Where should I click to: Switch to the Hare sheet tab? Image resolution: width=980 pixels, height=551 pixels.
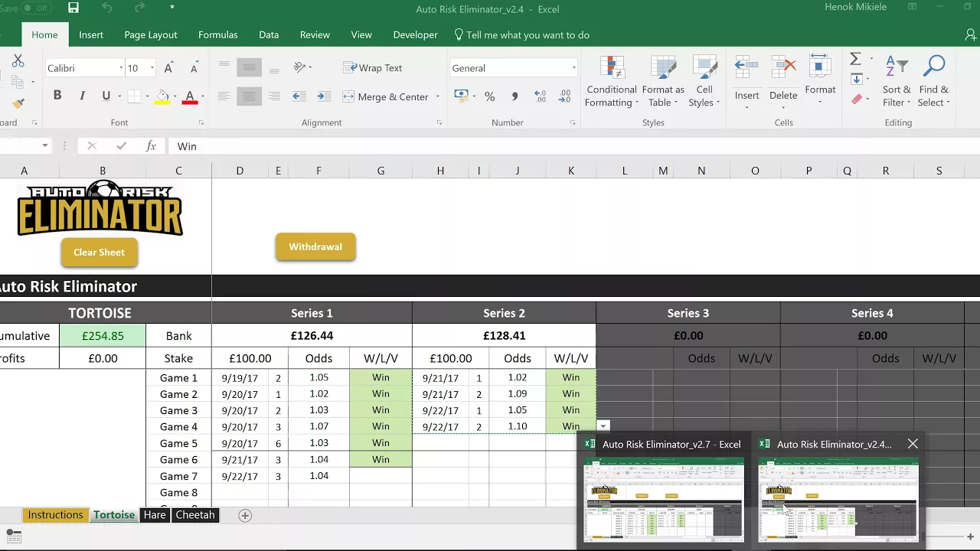pyautogui.click(x=155, y=515)
